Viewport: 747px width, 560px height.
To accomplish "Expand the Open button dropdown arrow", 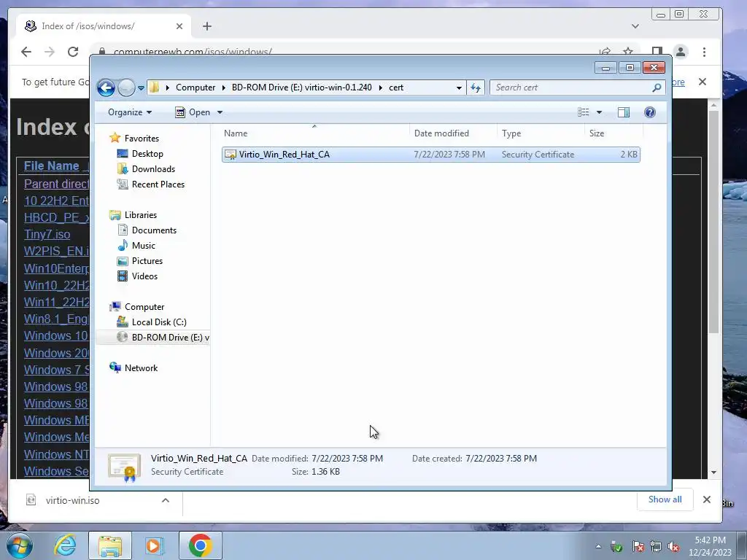I will (x=220, y=112).
